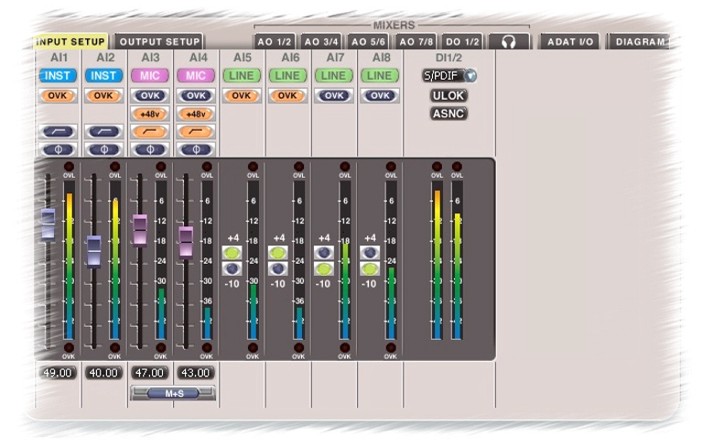Click the ULOK indicator button
This screenshot has height=445, width=703.
[x=449, y=95]
